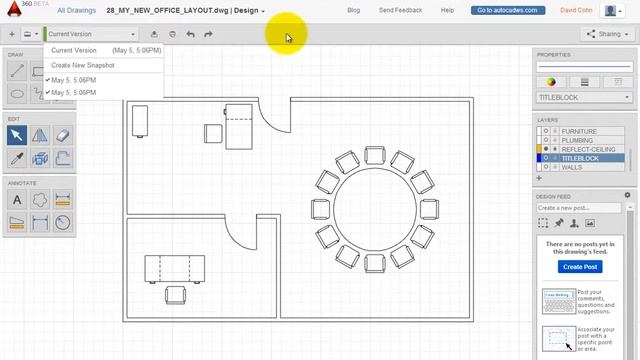This screenshot has height=360, width=640.
Task: Click the tag person icon in Design Feed
Action: (x=574, y=223)
